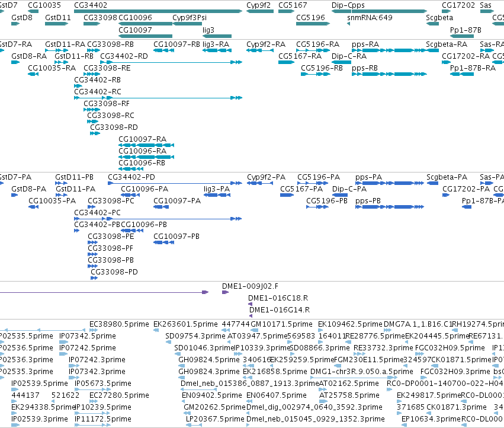Select transcript CG33098-RE
The height and width of the screenshot is (428, 504).
92,74
